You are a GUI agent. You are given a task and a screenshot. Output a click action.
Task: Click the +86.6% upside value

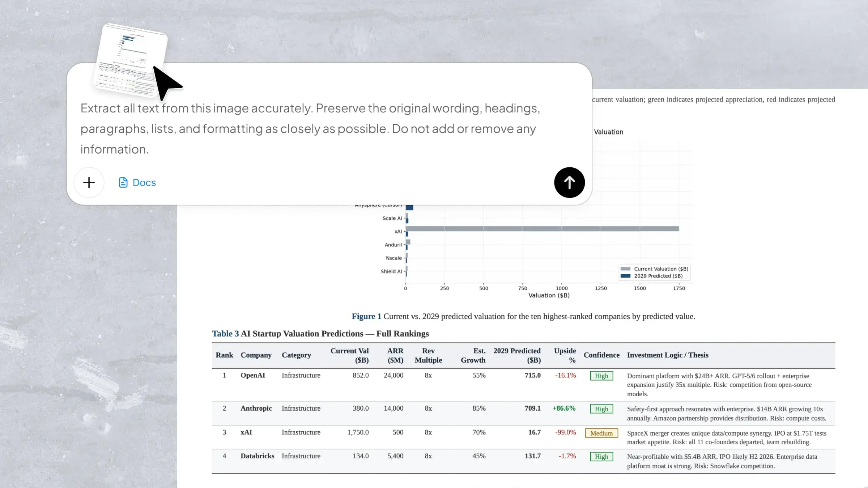[x=564, y=408]
